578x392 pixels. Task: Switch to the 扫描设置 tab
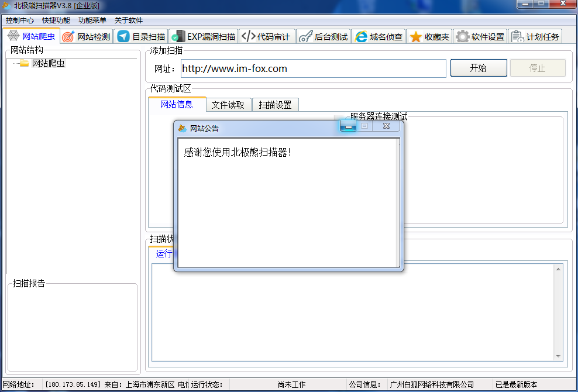click(275, 105)
